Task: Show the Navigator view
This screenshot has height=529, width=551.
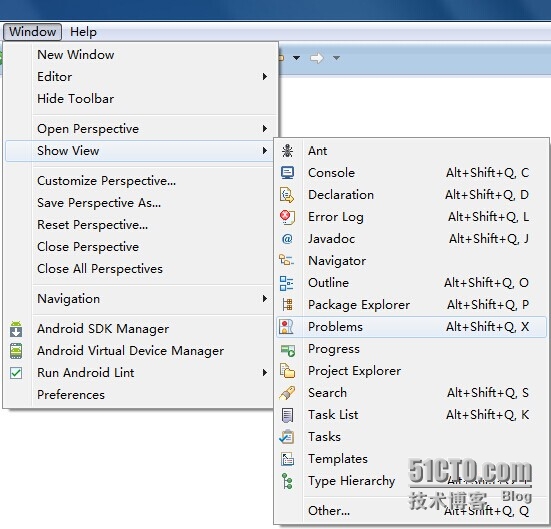Action: tap(411, 261)
